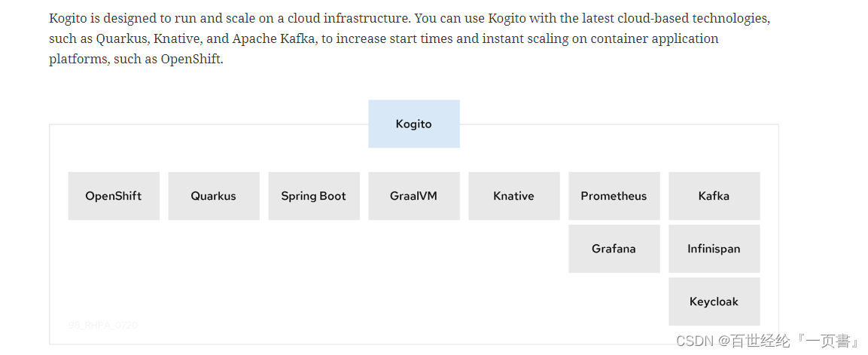
Task: Select the OpenShift tile
Action: [114, 196]
